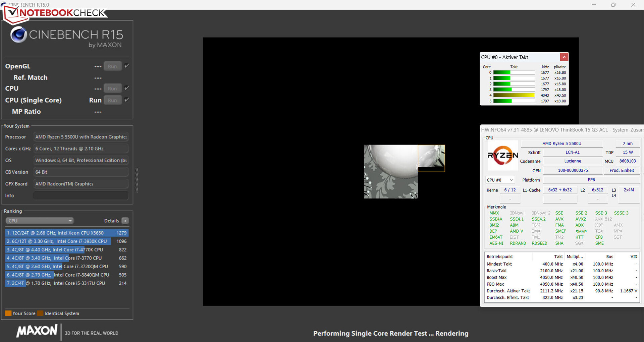The image size is (644, 342).
Task: Select ranking entry Intel Core i5-3317U
Action: point(67,283)
